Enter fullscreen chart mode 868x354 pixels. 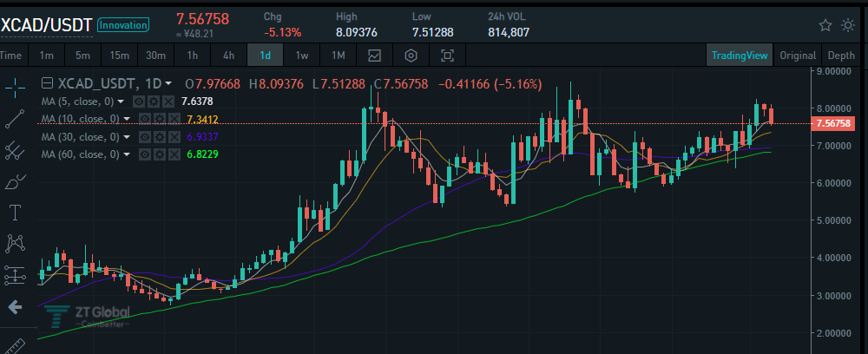pos(447,56)
